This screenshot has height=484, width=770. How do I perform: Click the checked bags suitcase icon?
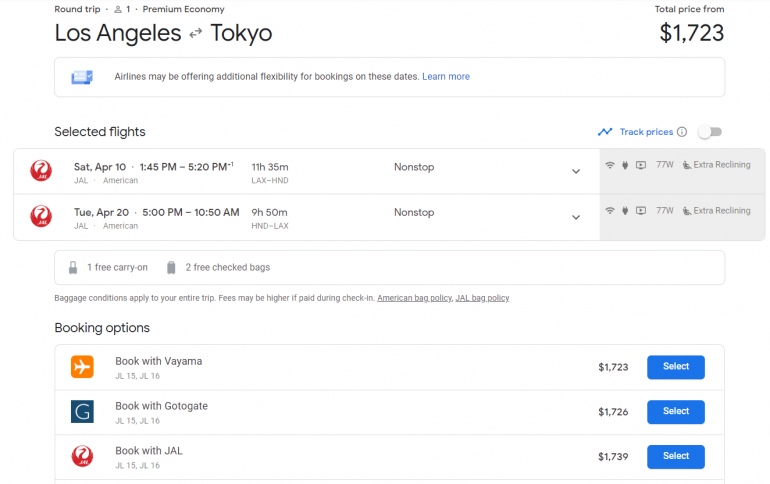coord(171,268)
